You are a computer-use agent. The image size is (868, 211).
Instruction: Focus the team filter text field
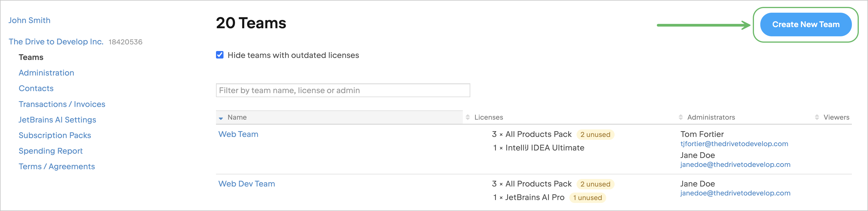(343, 90)
